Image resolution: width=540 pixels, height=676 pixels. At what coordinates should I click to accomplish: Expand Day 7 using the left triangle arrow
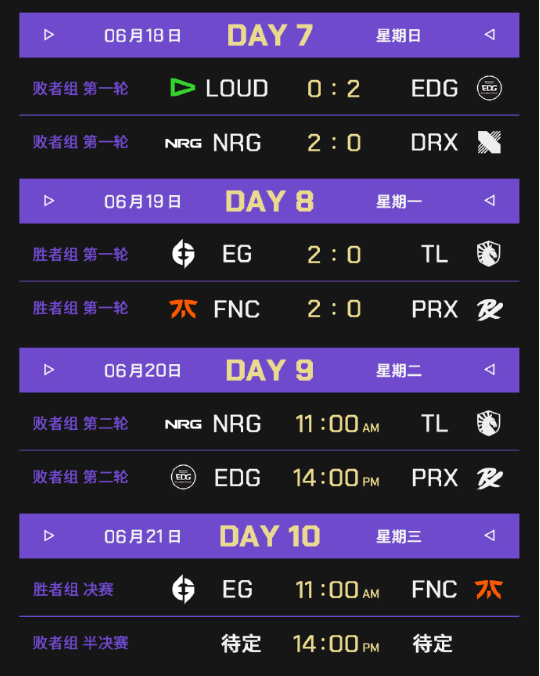coord(49,35)
